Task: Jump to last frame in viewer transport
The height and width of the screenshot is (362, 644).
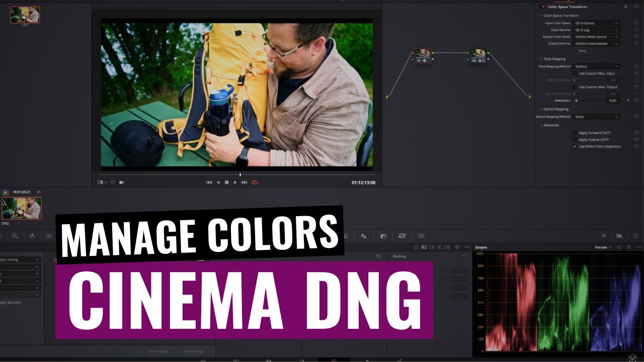Action: (x=244, y=183)
